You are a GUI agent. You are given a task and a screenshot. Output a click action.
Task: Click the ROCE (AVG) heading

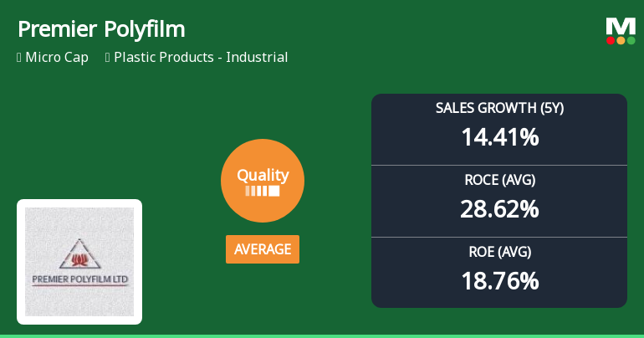tap(500, 180)
